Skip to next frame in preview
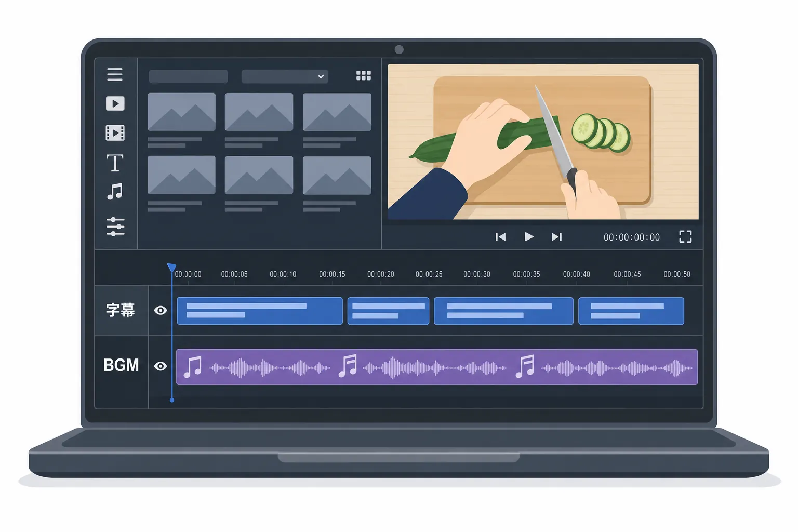 click(556, 237)
